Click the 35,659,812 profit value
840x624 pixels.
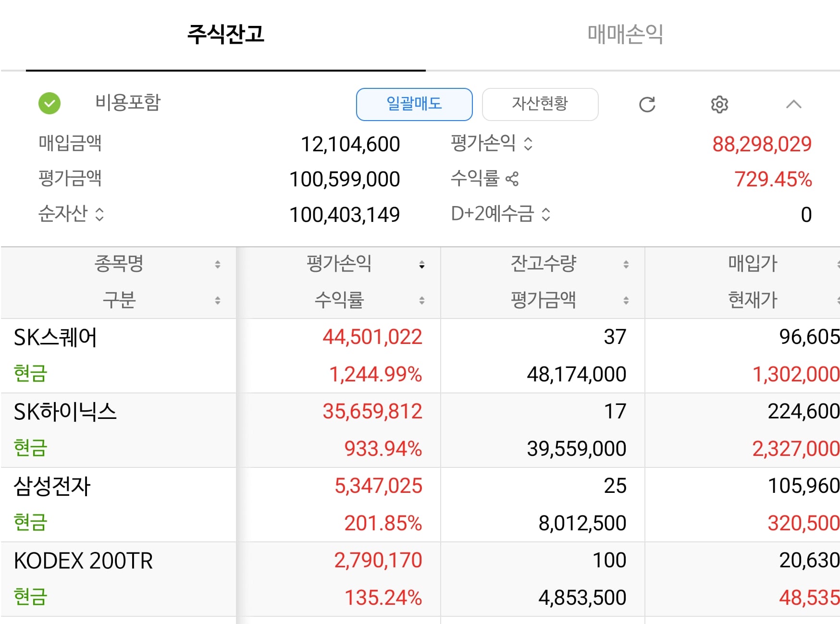pos(372,411)
